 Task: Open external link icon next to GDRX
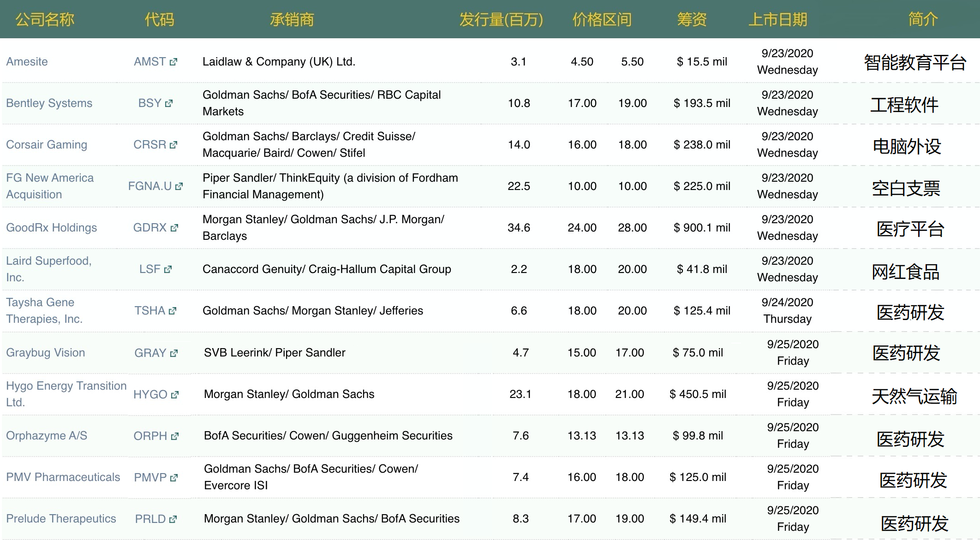tap(174, 228)
